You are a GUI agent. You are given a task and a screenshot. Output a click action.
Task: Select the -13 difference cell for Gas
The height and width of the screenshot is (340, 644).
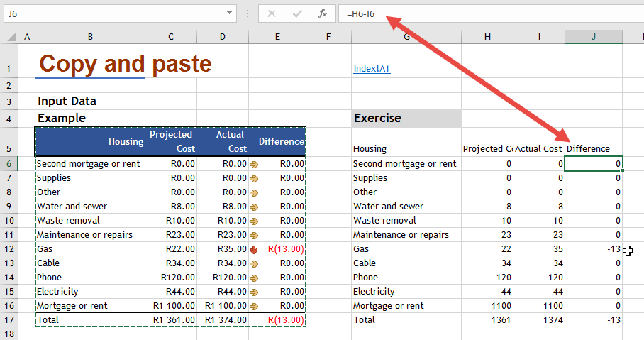coord(594,248)
